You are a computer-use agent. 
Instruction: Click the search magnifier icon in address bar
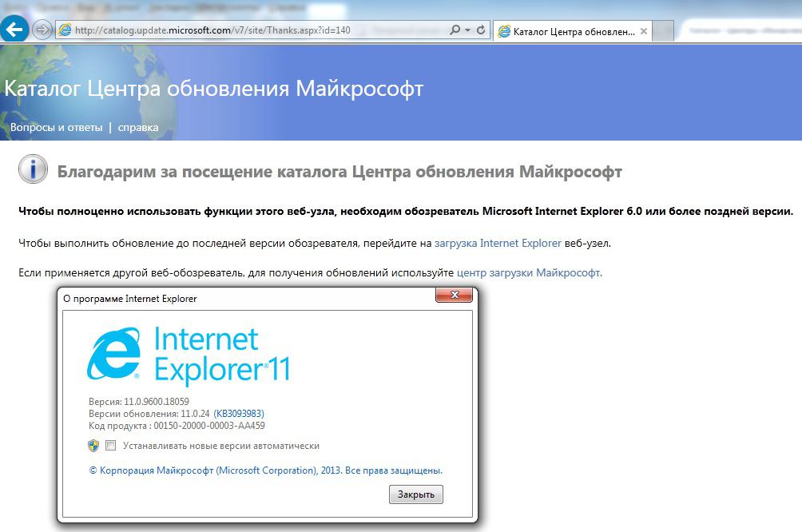pyautogui.click(x=455, y=30)
